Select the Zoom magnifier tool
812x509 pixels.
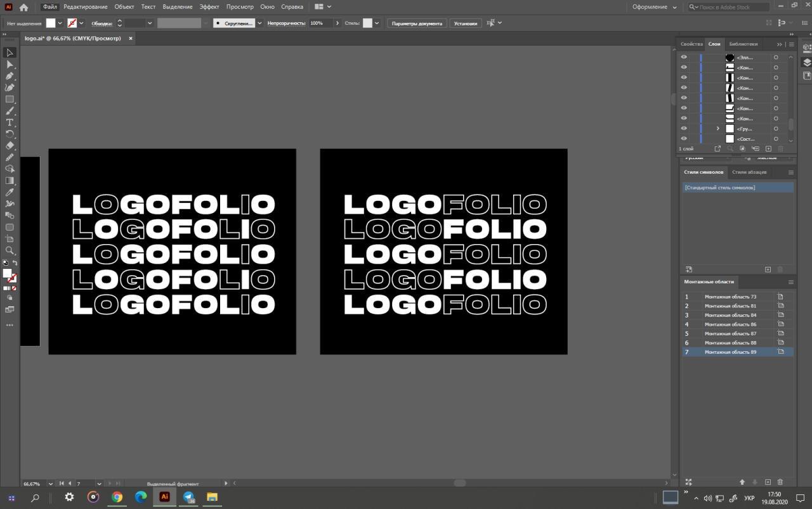pos(10,250)
